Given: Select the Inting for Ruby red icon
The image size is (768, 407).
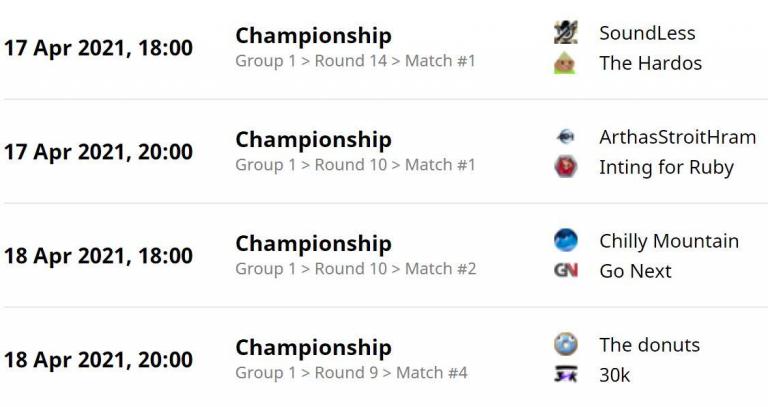Looking at the screenshot, I should tap(566, 167).
